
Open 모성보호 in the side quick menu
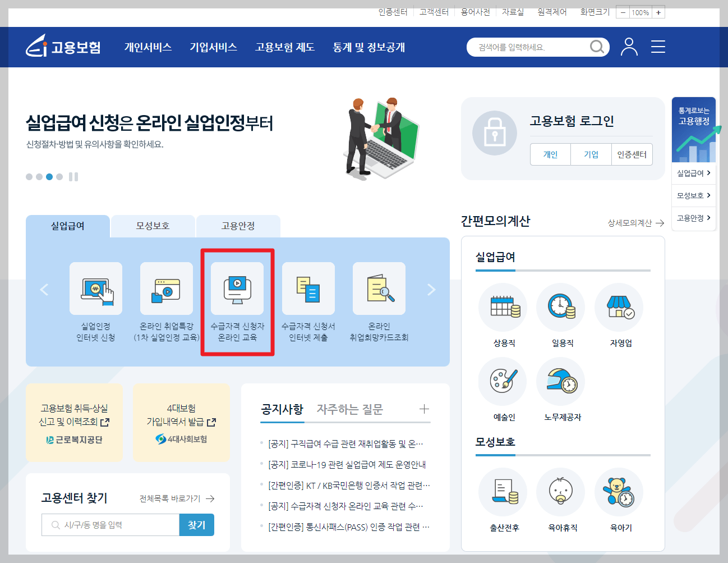pyautogui.click(x=694, y=195)
